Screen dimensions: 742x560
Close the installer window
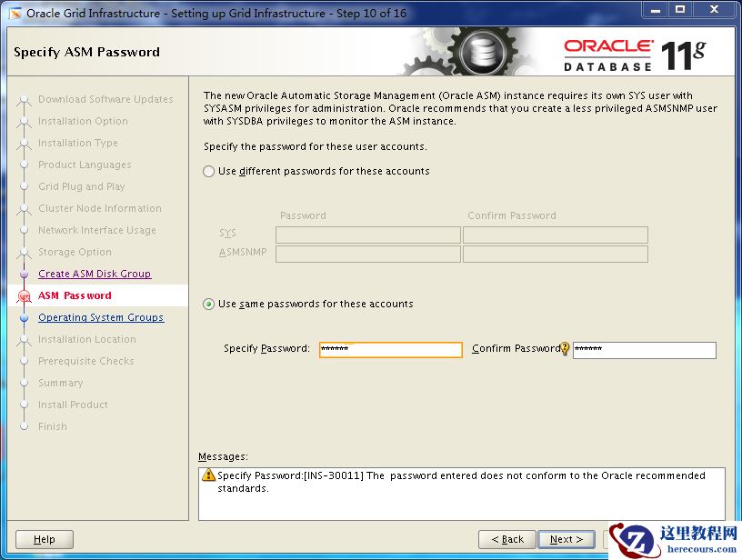pos(715,10)
